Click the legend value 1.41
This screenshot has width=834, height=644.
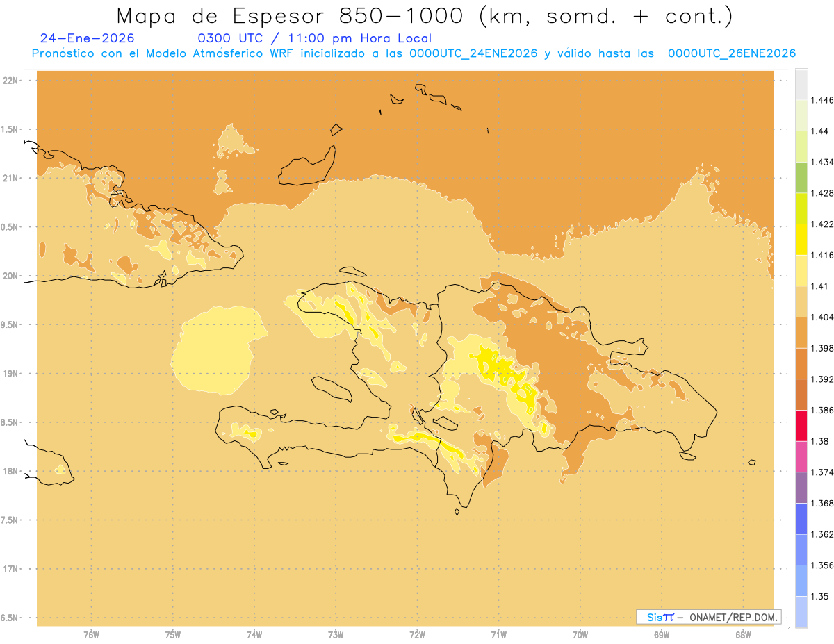(820, 286)
